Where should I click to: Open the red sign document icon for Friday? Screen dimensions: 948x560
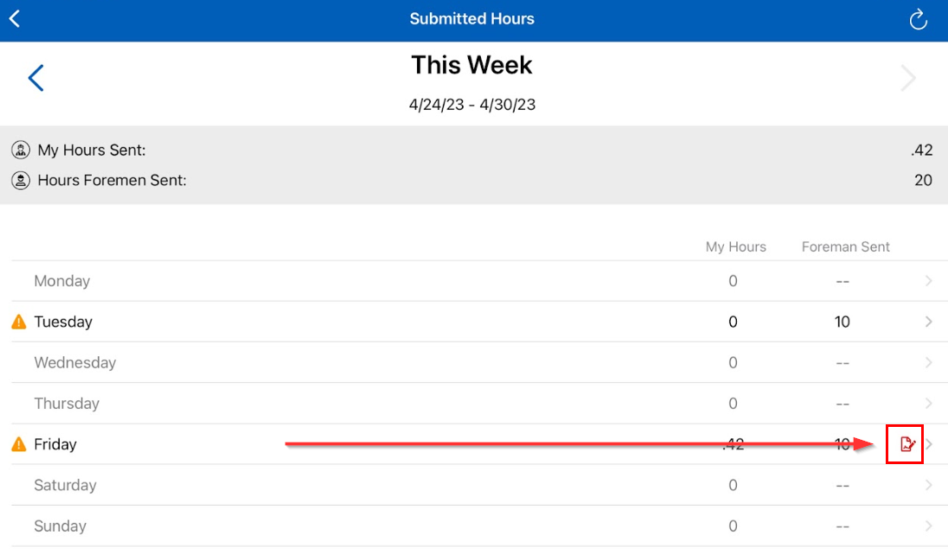tap(906, 444)
